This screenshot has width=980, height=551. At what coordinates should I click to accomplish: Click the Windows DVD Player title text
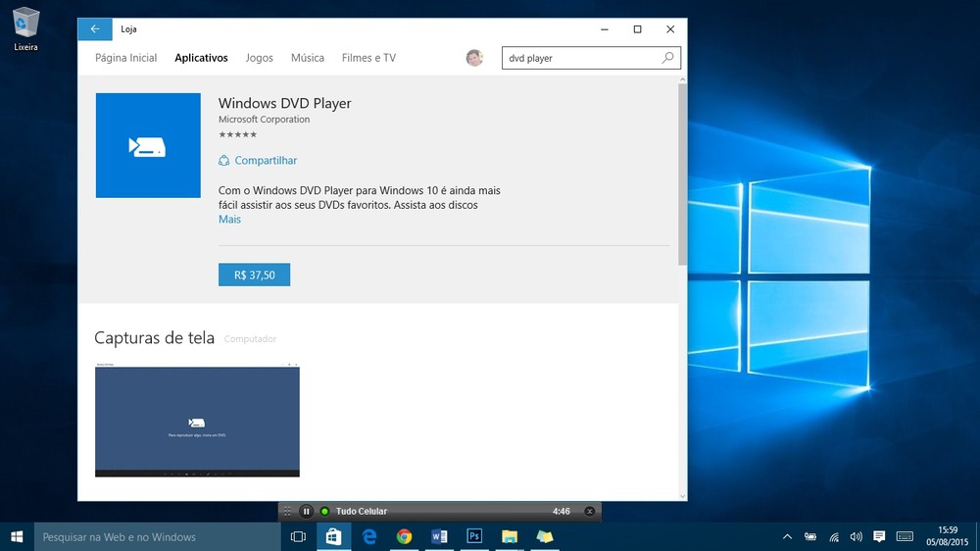pyautogui.click(x=284, y=103)
